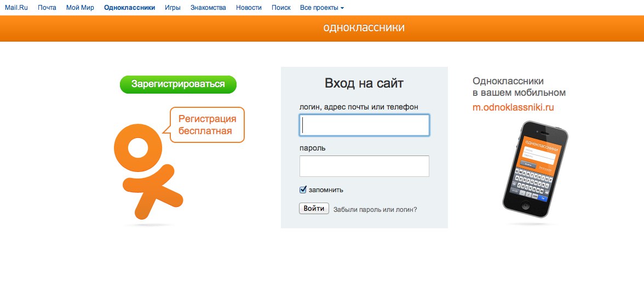Click the orange Odnoklassniki mascot logo
Image resolution: width=644 pixels, height=288 pixels.
tap(148, 172)
